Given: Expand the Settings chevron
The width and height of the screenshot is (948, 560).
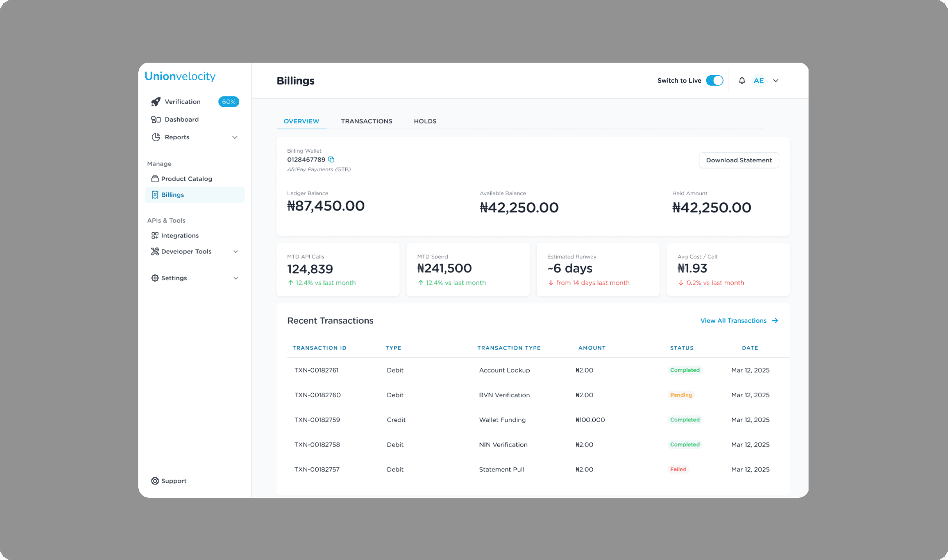Looking at the screenshot, I should coord(236,278).
